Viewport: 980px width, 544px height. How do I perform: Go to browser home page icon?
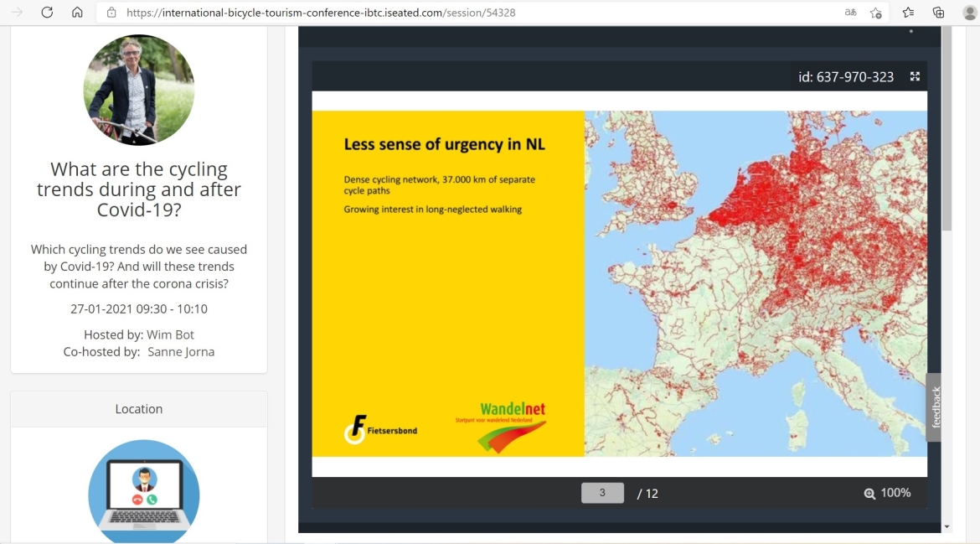pos(77,13)
